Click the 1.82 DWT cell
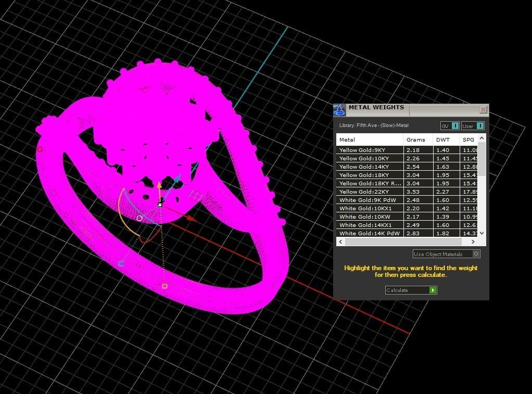Screen dimensions: 532x394 pyautogui.click(x=446, y=233)
